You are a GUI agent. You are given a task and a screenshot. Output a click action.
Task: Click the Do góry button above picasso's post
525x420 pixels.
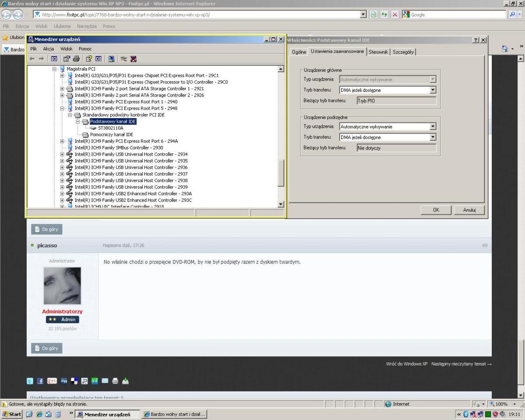click(x=47, y=229)
